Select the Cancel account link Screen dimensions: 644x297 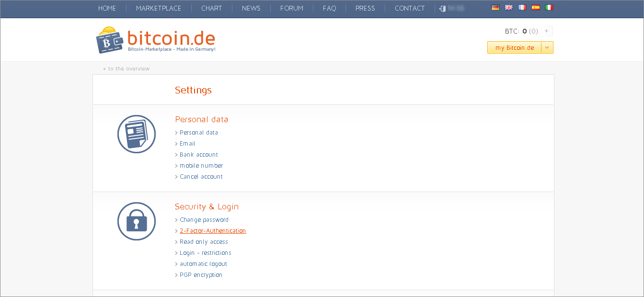201,177
